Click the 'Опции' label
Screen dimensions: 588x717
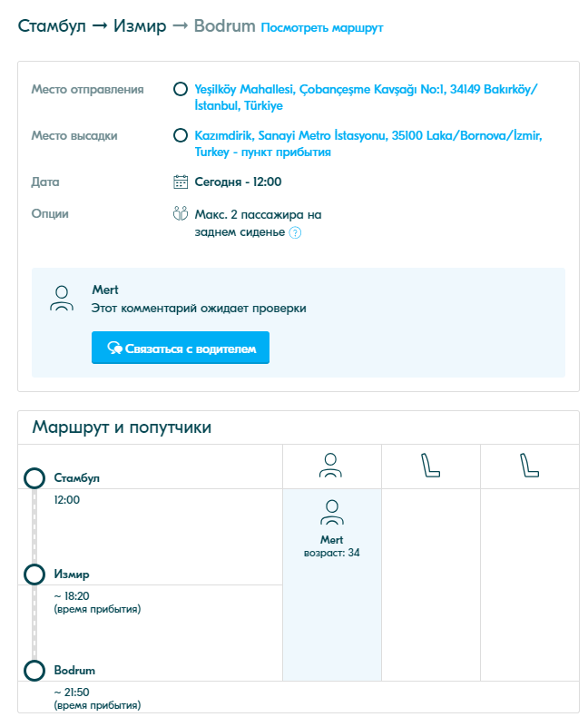pyautogui.click(x=50, y=214)
